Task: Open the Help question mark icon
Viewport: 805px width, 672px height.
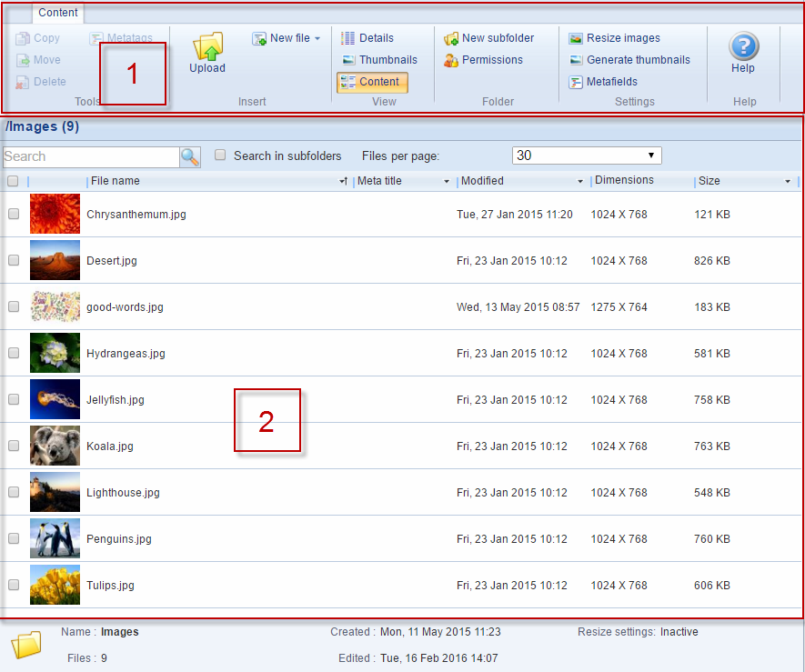Action: click(743, 46)
